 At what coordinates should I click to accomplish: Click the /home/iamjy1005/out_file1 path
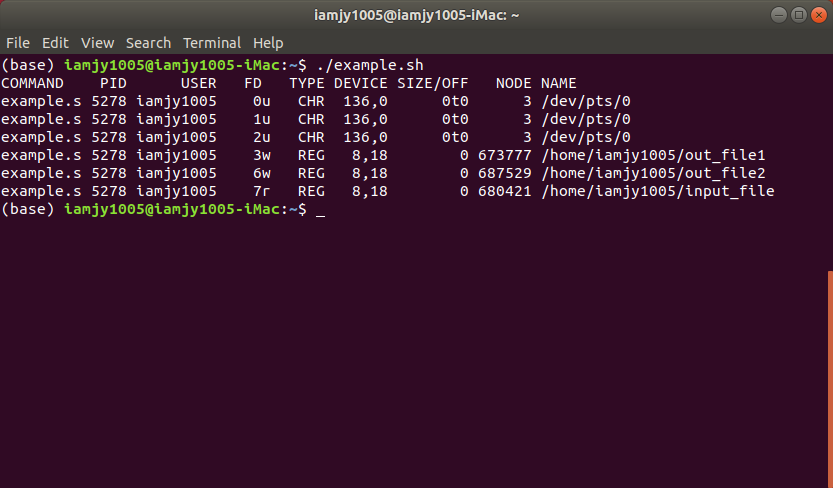click(653, 156)
